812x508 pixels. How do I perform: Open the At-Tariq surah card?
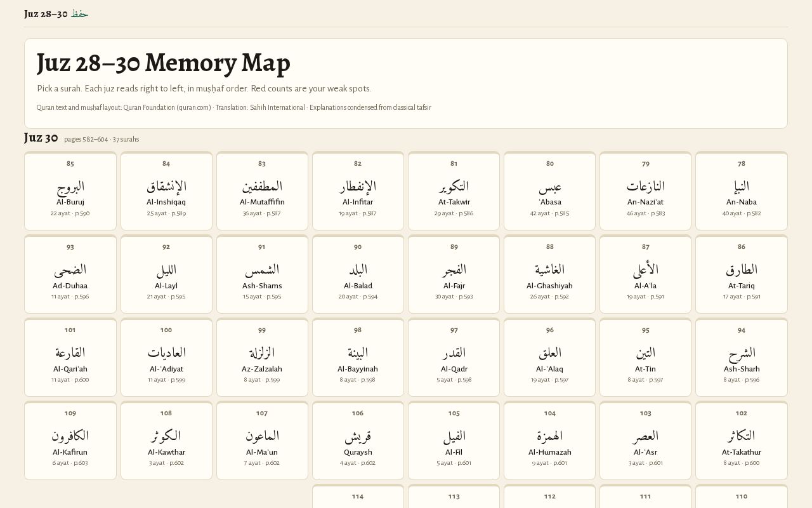click(x=742, y=274)
